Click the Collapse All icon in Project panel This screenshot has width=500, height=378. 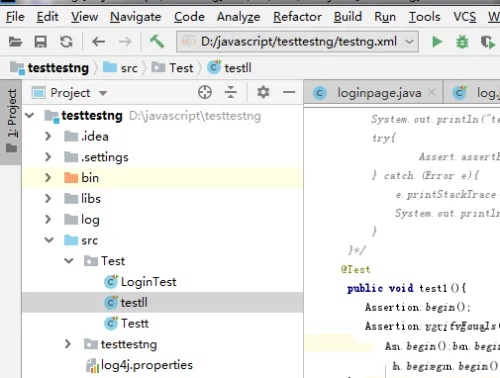point(231,92)
